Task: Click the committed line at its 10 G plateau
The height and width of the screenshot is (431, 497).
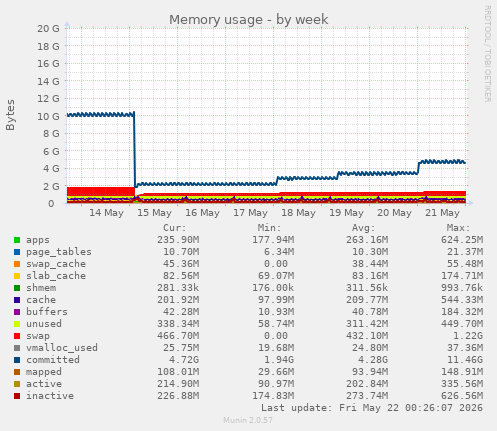Action: (x=100, y=115)
